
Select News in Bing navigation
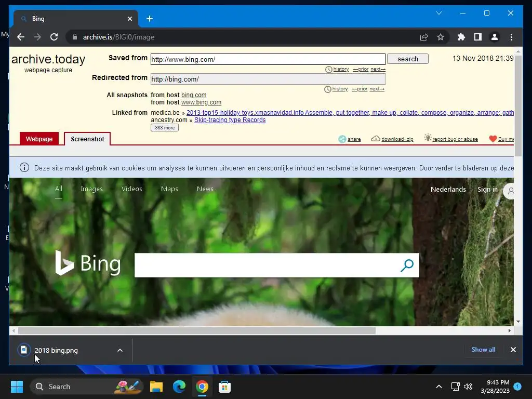(x=205, y=189)
